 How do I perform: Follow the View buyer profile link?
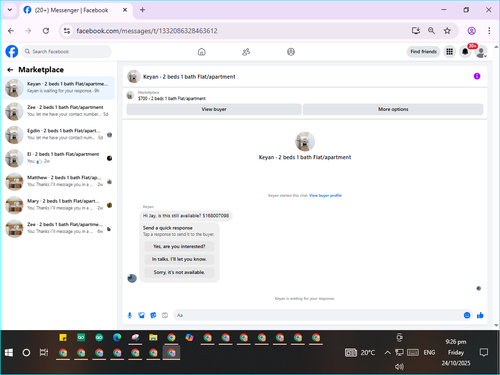325,196
